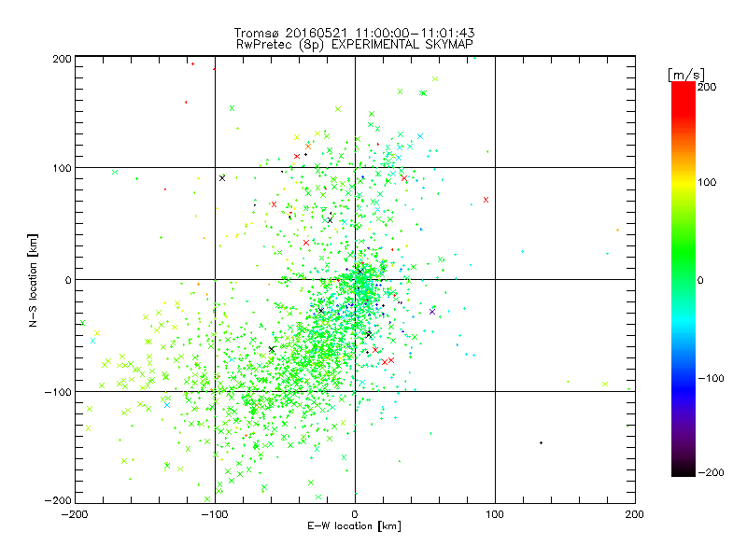Click the plot origin where center gridlines cross
This screenshot has width=747, height=560.
pyautogui.click(x=355, y=279)
